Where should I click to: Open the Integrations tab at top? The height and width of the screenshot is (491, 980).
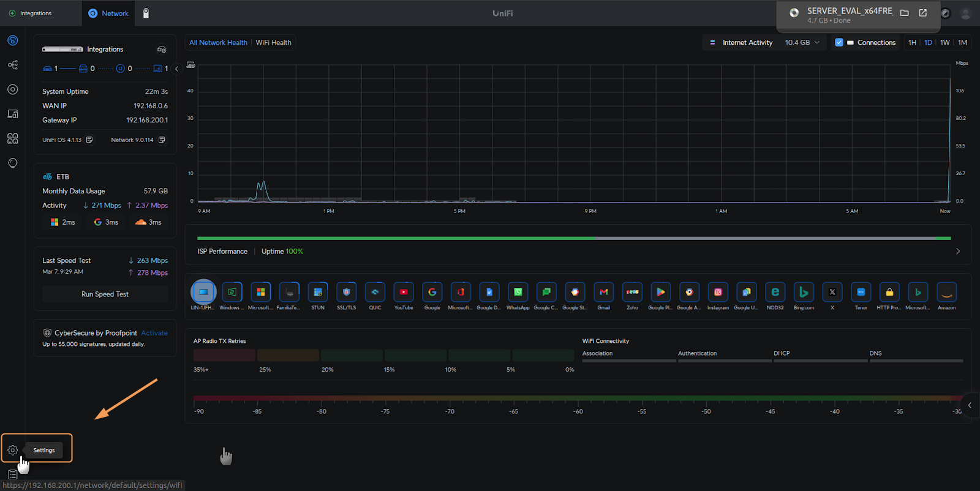coord(36,13)
